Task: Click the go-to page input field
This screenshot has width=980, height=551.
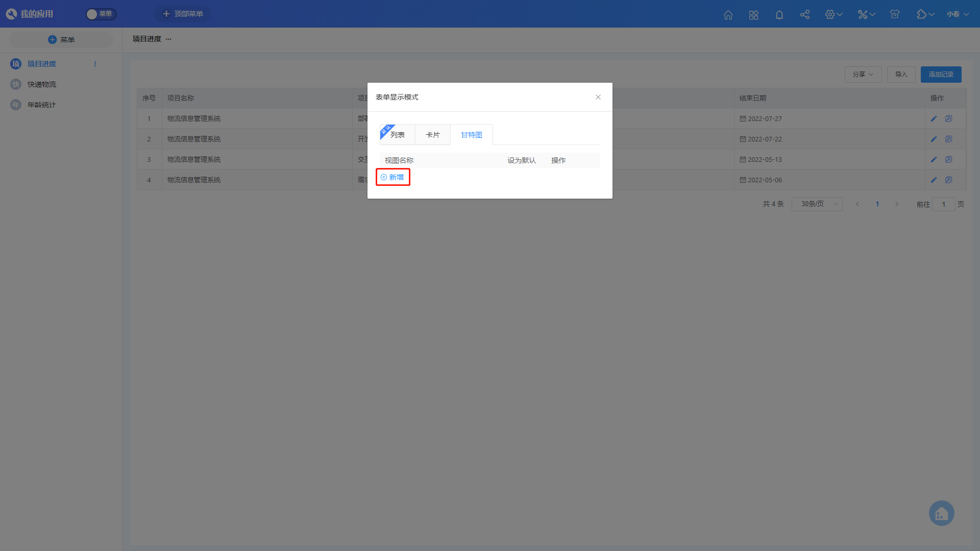Action: coord(944,204)
